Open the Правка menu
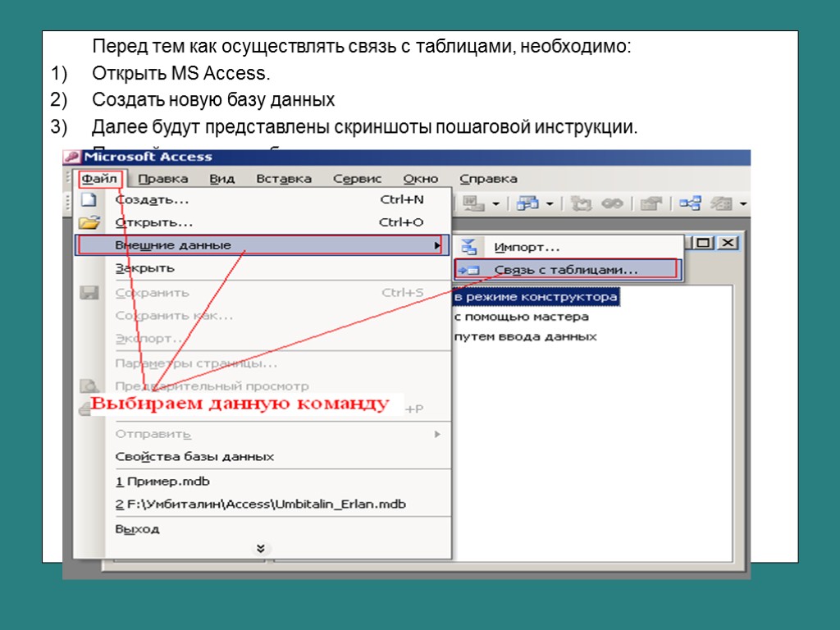The image size is (840, 630). [163, 178]
